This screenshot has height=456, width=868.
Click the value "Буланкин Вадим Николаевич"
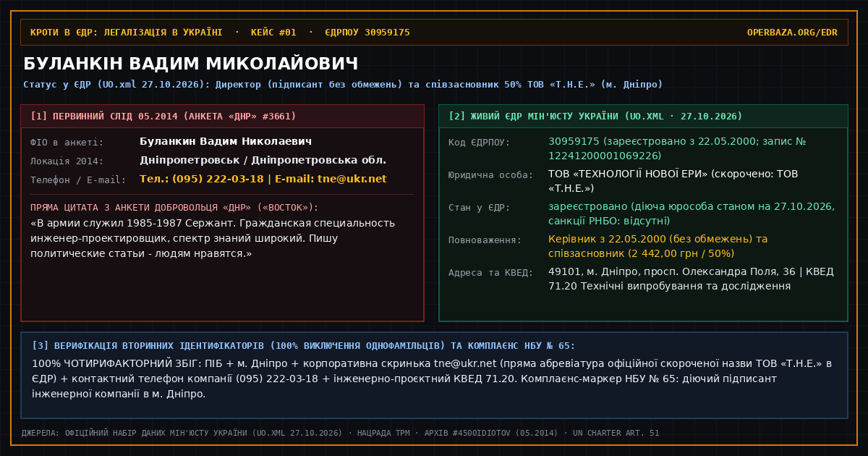(226, 141)
